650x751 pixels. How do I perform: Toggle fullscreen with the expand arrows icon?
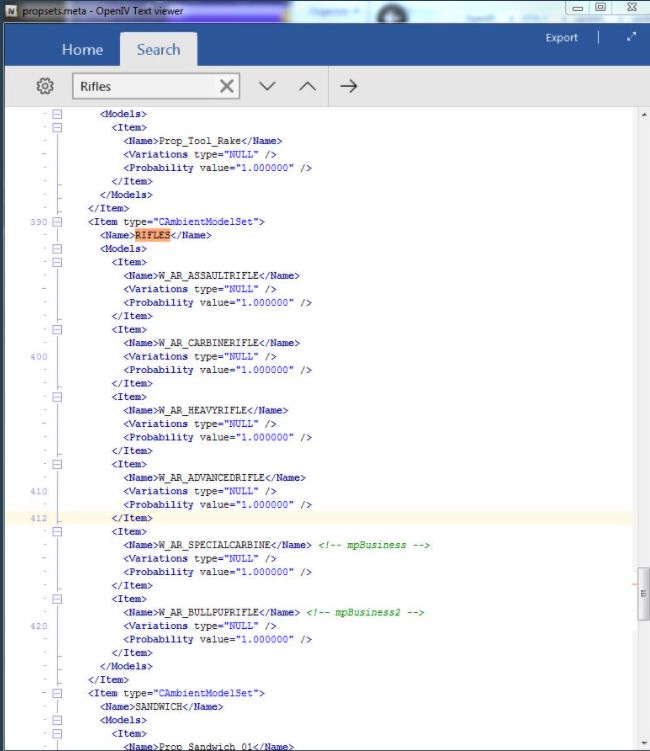[631, 37]
